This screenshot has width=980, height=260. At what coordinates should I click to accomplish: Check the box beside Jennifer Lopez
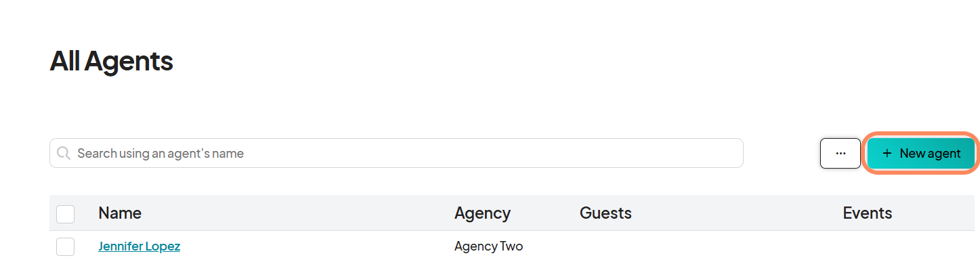(x=65, y=246)
